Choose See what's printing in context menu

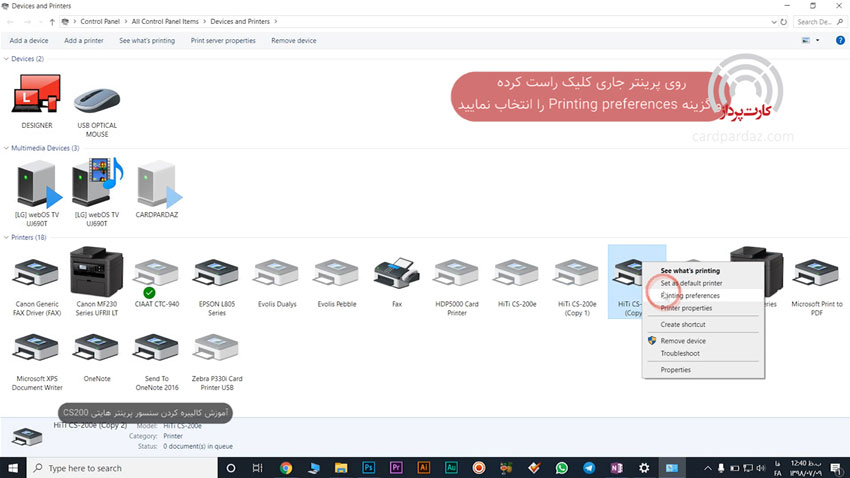(x=703, y=270)
